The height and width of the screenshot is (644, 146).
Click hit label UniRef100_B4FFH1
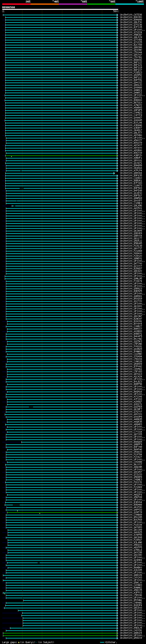[x=131, y=80]
